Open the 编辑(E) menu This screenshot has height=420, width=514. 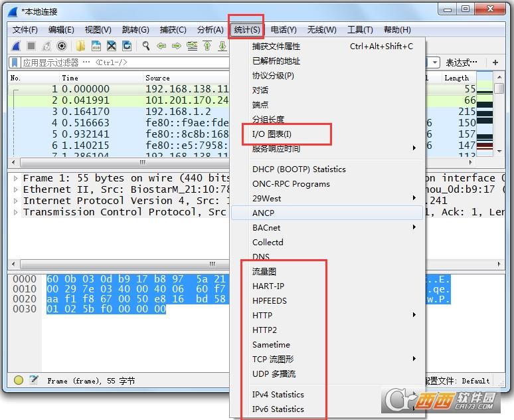[x=61, y=30]
